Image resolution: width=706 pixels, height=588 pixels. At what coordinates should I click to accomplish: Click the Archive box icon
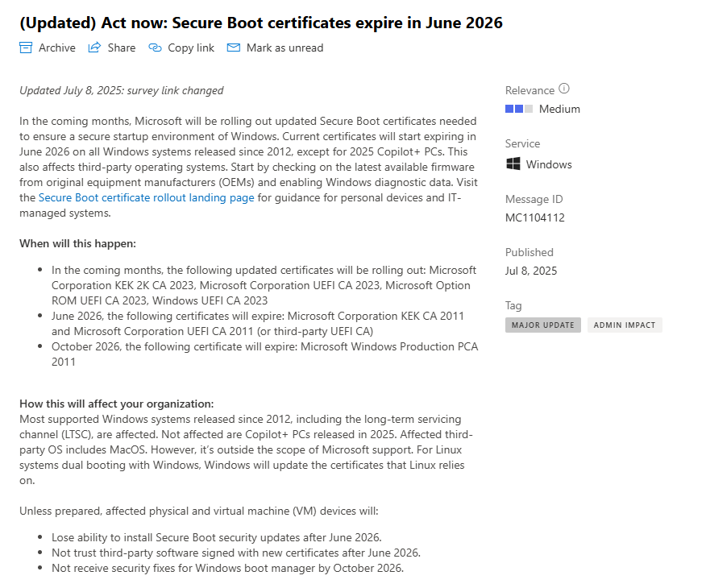tap(26, 48)
